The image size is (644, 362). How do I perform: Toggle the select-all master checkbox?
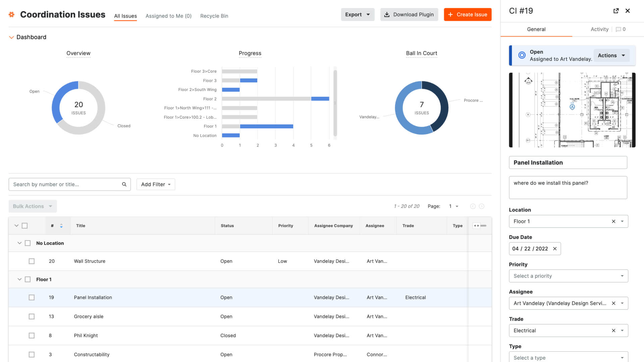click(x=24, y=226)
